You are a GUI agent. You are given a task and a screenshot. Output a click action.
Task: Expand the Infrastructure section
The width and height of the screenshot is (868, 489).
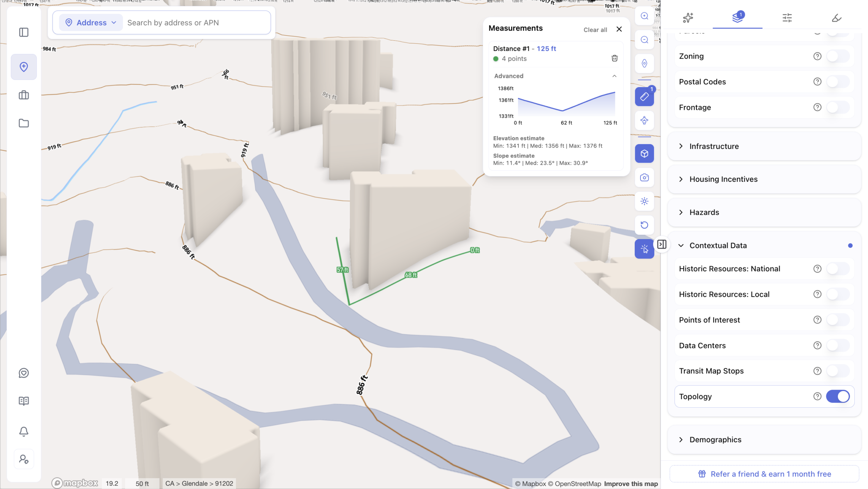click(764, 146)
